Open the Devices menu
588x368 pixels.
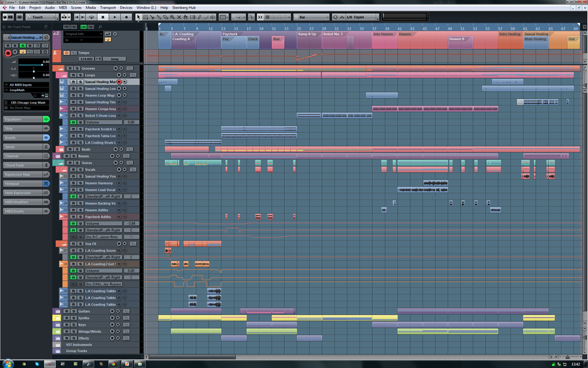126,7
